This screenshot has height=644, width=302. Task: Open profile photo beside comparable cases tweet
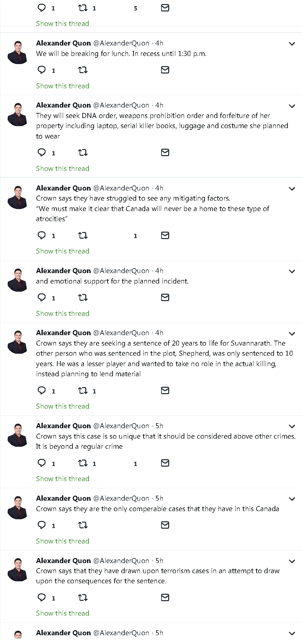18,507
